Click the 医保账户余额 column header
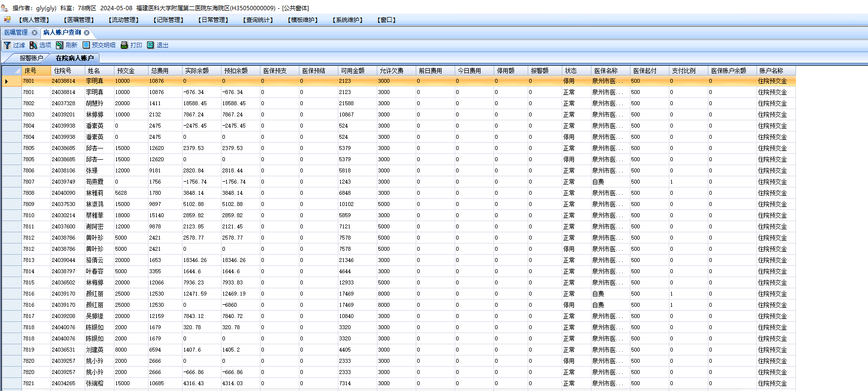Screen dimensions: 868x391 [x=732, y=71]
